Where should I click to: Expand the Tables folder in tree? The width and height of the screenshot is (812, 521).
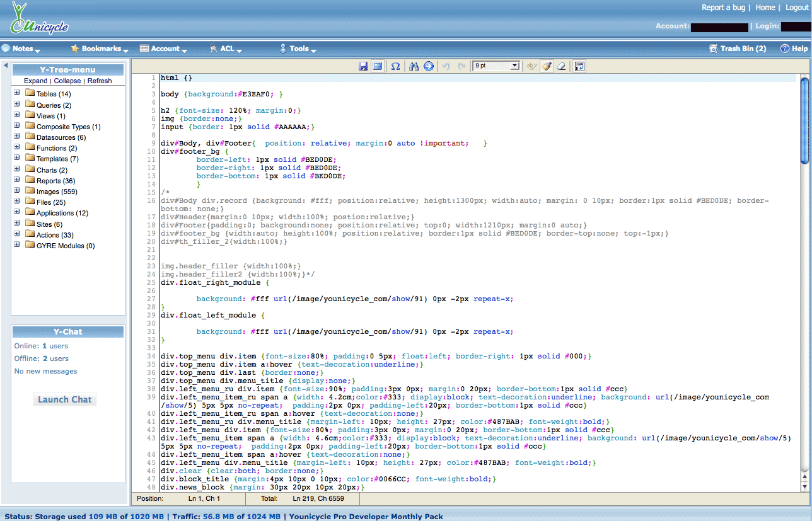click(17, 94)
